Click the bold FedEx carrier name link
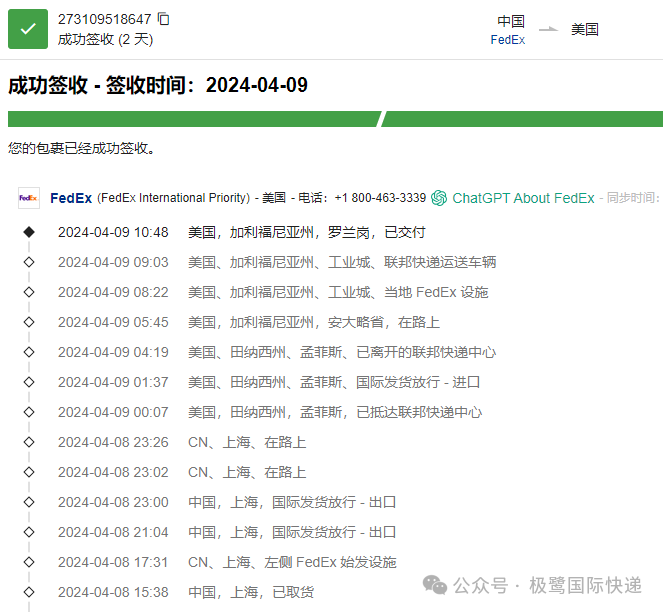This screenshot has width=663, height=612. pos(71,198)
